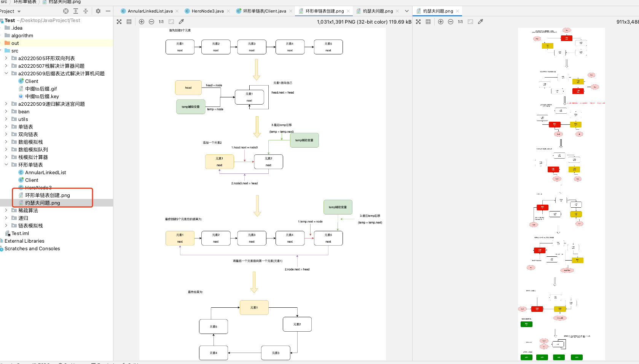This screenshot has height=364, width=639.
Task: Click 环形单链表 breadcrumb in navigation bar
Action: [25, 2]
